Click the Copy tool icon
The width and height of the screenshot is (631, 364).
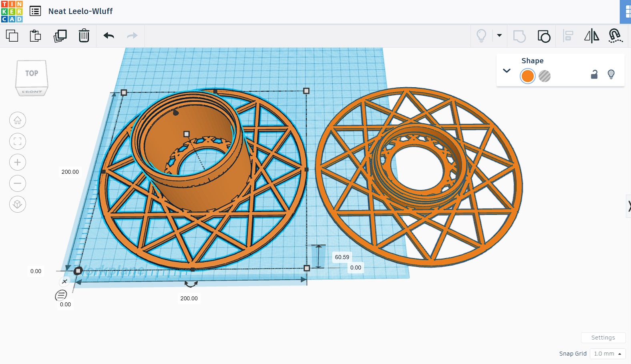pos(12,36)
